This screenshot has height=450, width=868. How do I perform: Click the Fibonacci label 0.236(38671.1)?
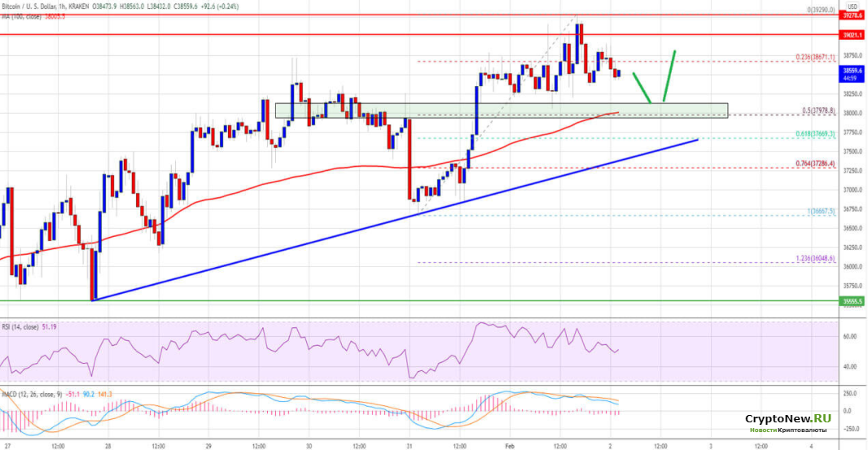tap(815, 57)
